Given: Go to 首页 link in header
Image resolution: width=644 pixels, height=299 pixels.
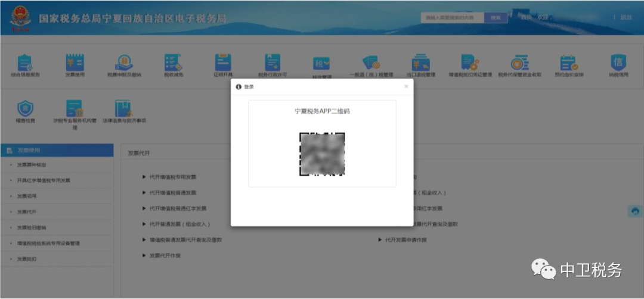Looking at the screenshot, I should (526, 18).
